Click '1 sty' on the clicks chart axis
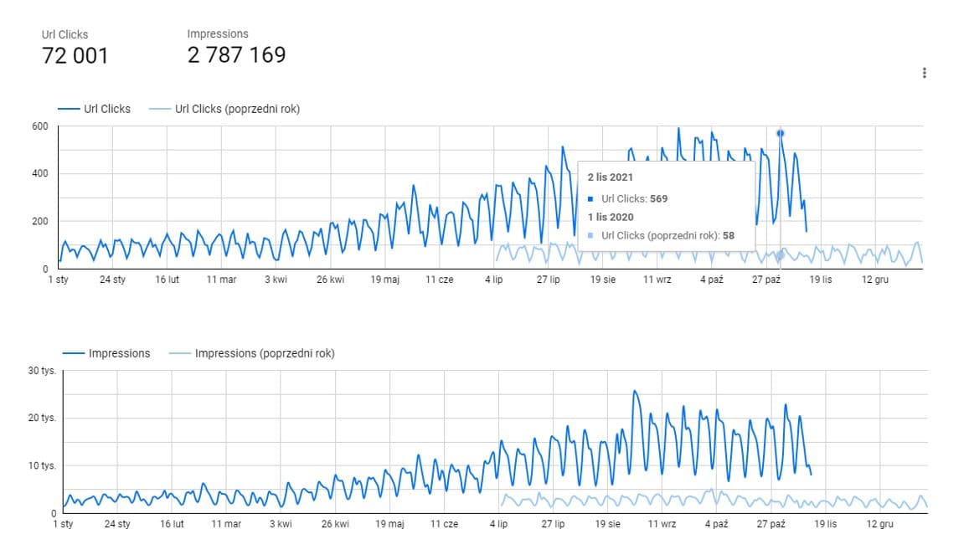 [x=59, y=280]
